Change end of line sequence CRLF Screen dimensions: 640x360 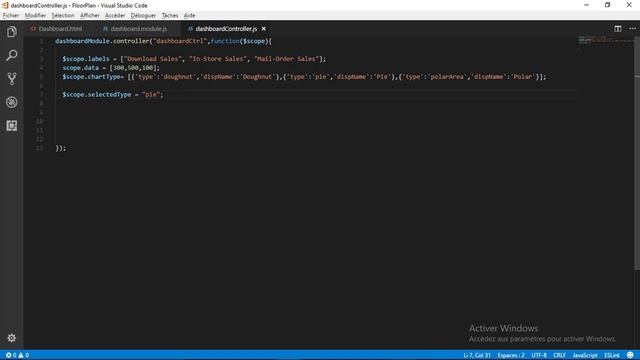559,355
